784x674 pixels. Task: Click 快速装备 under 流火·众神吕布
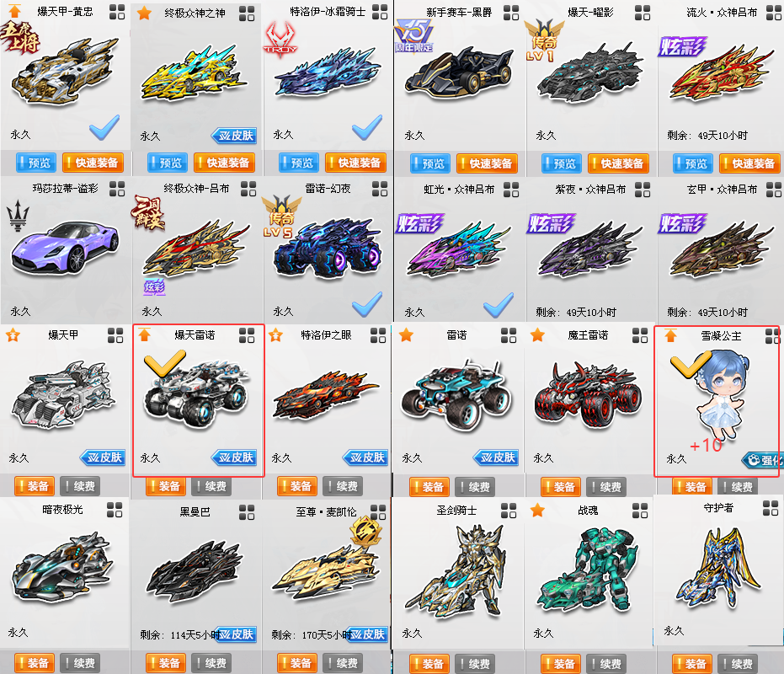[749, 163]
